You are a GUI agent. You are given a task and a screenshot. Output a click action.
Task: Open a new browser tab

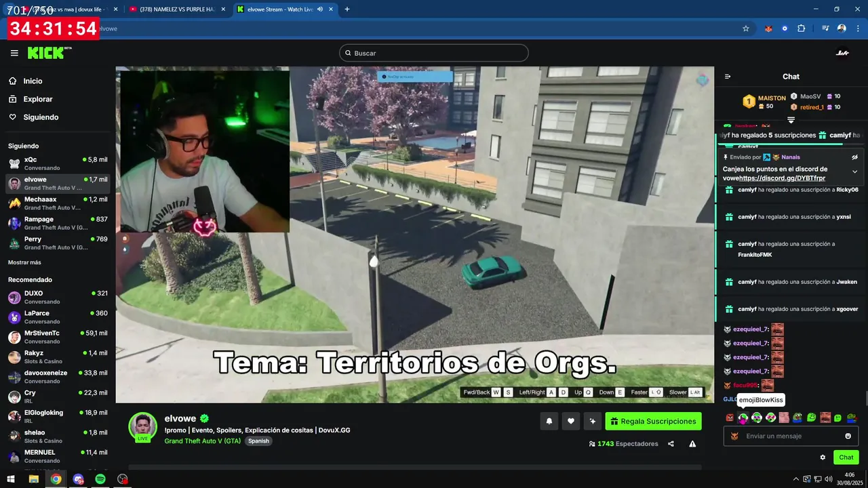point(347,9)
